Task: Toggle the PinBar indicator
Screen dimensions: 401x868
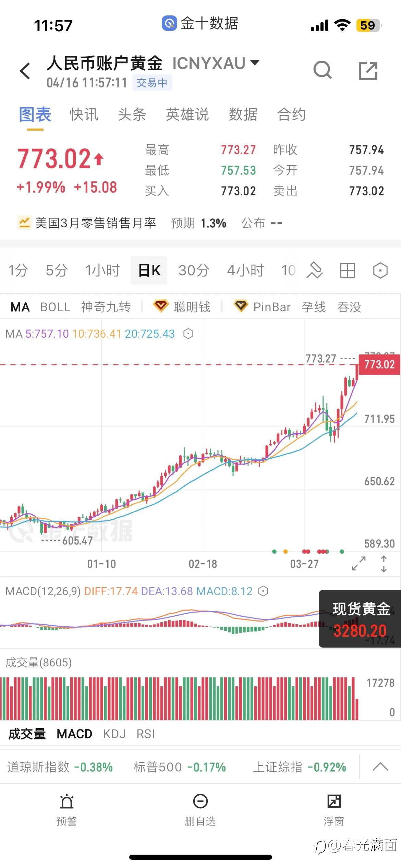Action: pos(262,306)
